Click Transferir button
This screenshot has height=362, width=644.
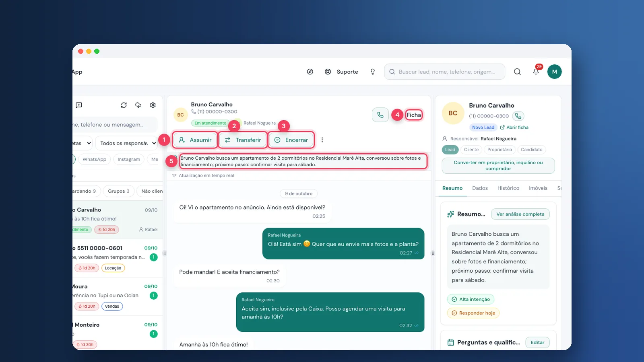pyautogui.click(x=243, y=140)
